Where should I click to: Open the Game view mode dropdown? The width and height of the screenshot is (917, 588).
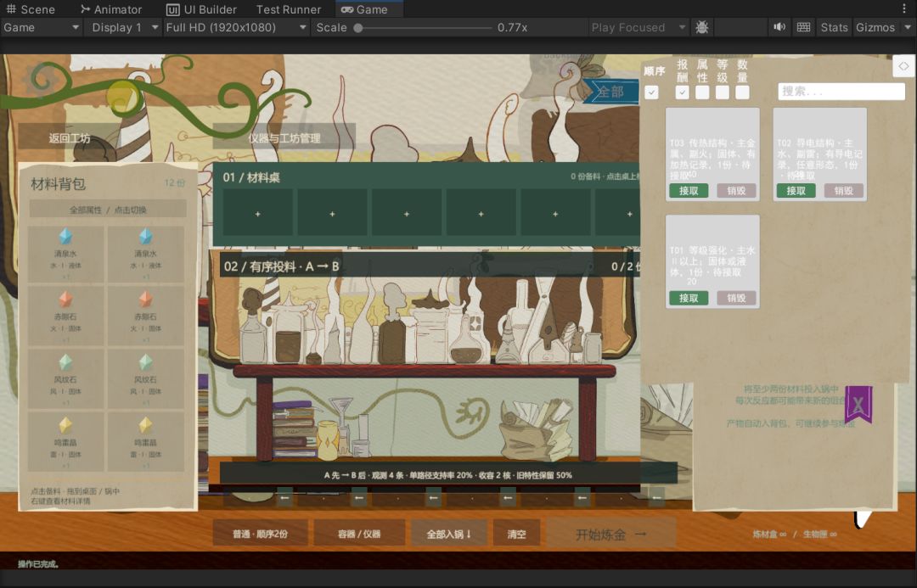coord(41,27)
